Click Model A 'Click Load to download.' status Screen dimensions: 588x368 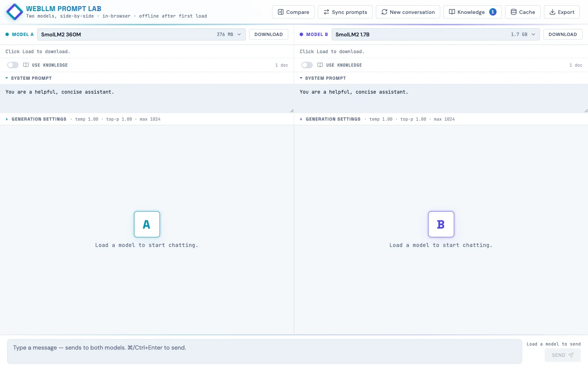coord(38,52)
